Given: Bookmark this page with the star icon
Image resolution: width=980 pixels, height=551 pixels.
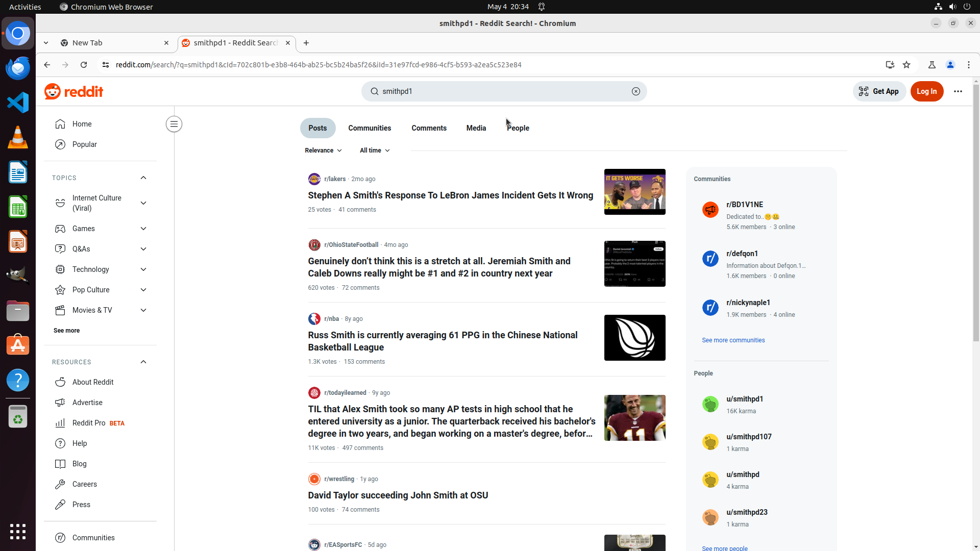Looking at the screenshot, I should (906, 65).
